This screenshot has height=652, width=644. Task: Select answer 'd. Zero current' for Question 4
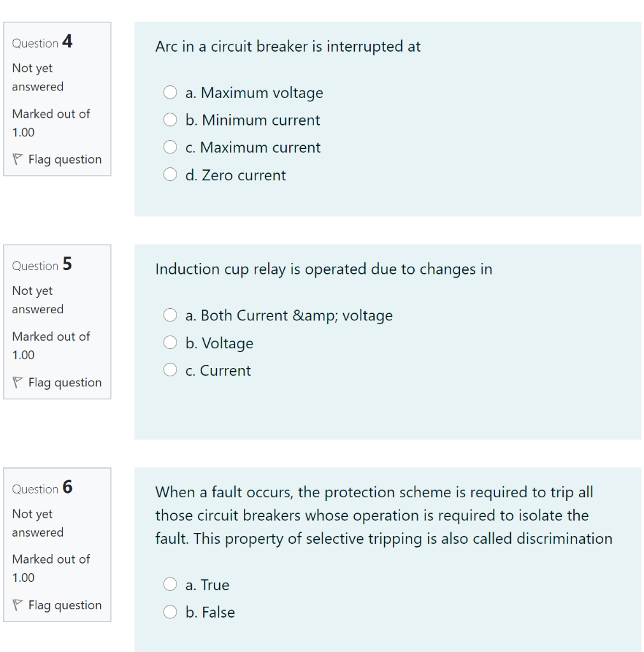pos(170,174)
